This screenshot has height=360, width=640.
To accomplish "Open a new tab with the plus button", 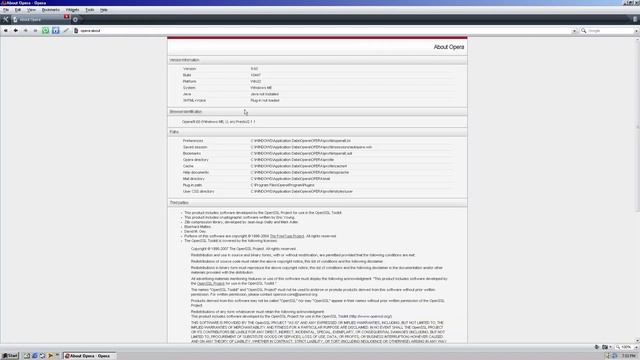I will (75, 20).
